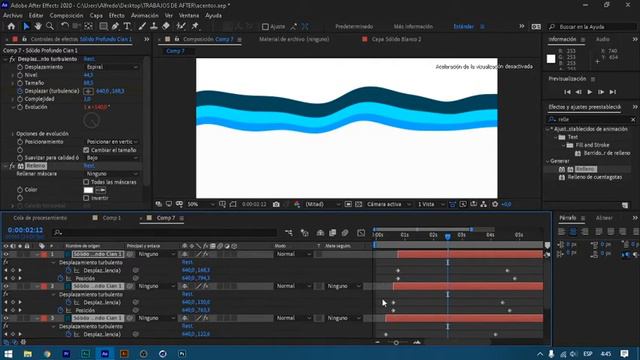Click the blue current-time indicator in timeline ruler
The height and width of the screenshot is (360, 640).
448,236
